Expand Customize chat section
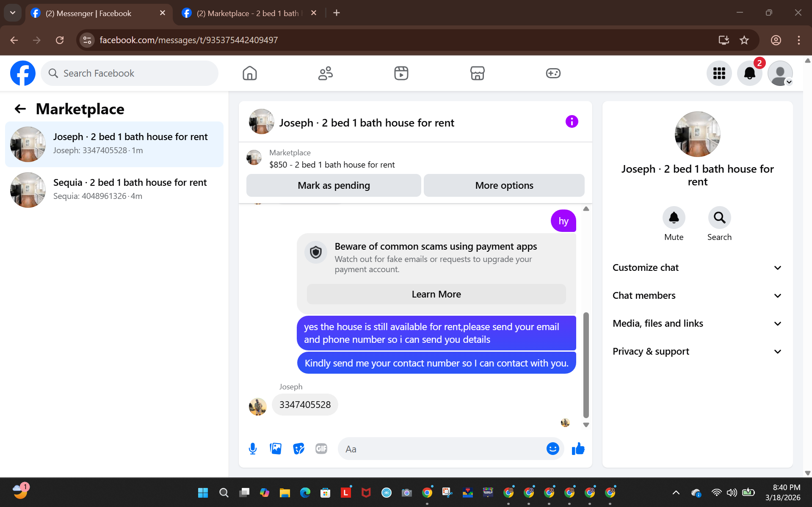Screen dimensions: 812x507 point(697,267)
